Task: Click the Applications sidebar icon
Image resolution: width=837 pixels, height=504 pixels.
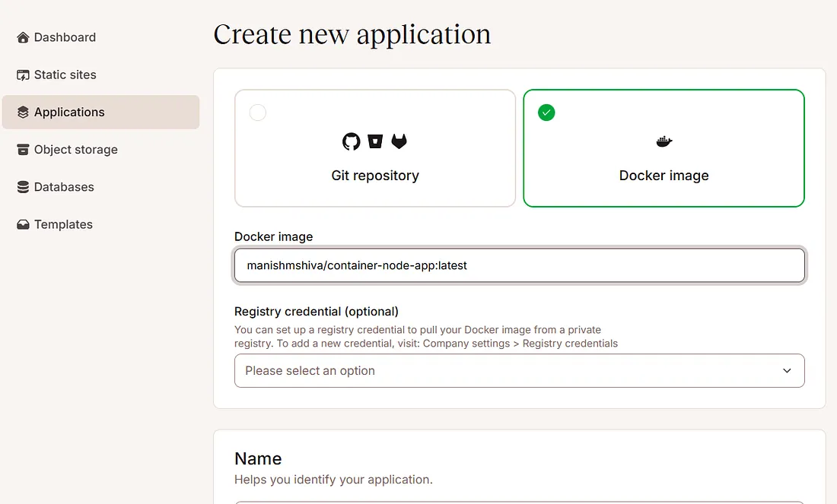Action: click(x=21, y=112)
